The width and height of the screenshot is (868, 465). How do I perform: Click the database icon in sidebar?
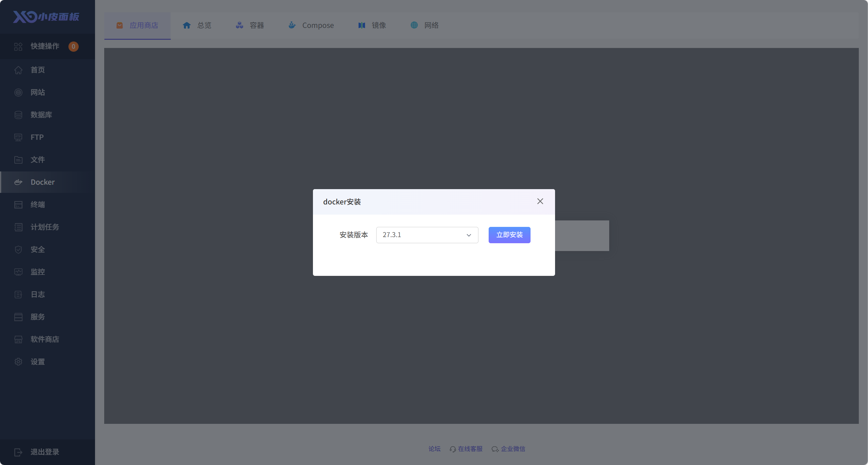18,115
